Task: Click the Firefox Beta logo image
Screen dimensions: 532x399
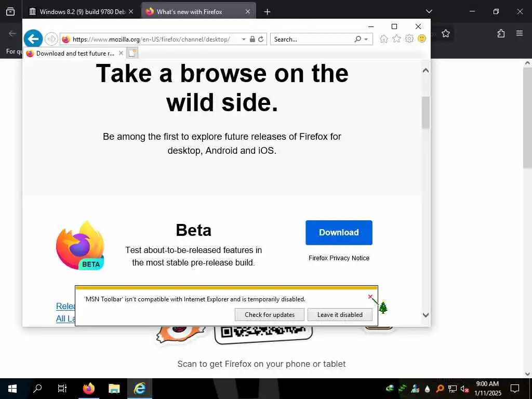Action: 80,246
